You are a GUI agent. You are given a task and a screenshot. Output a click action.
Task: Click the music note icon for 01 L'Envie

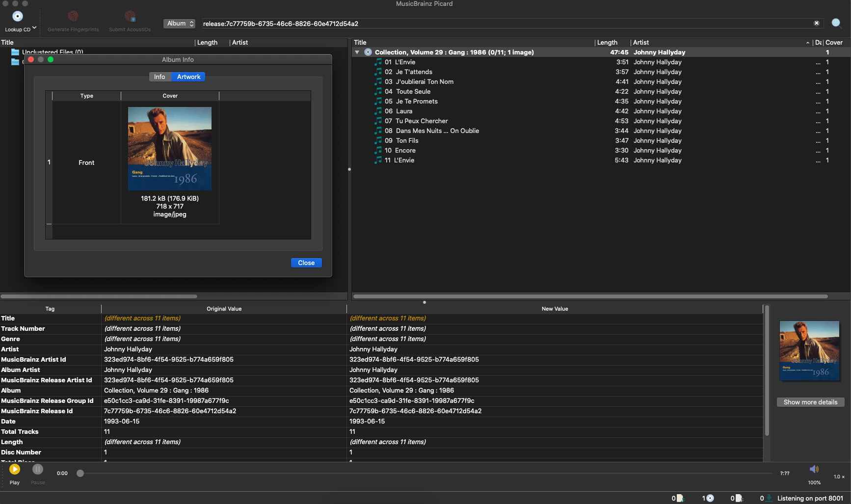pyautogui.click(x=378, y=62)
